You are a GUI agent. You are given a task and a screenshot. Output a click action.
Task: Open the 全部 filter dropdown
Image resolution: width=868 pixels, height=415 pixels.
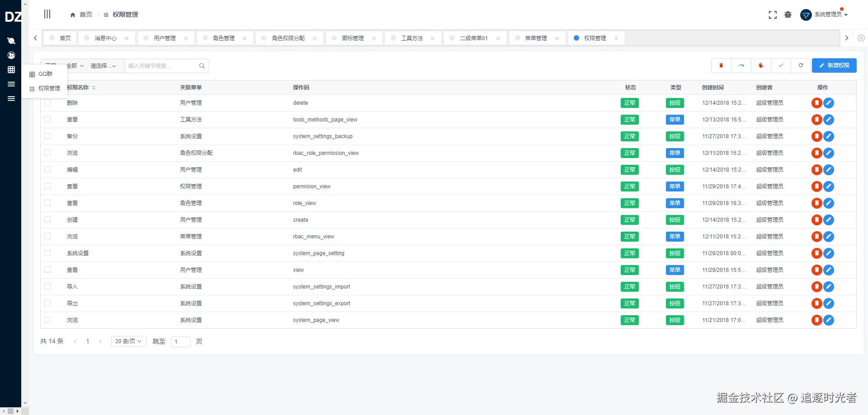click(x=75, y=66)
